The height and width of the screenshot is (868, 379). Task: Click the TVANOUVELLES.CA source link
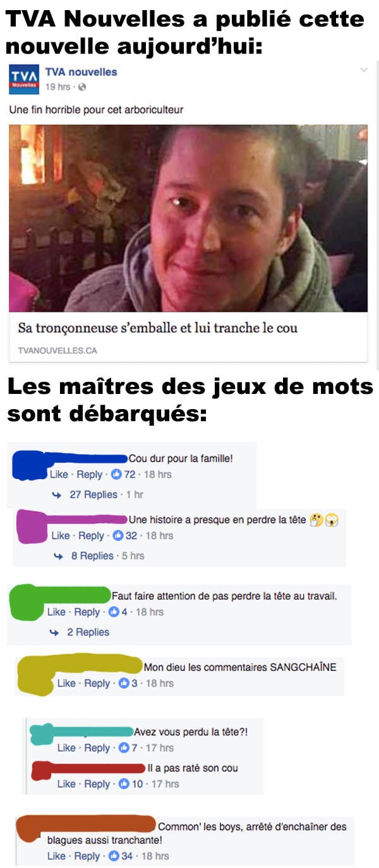tap(57, 350)
